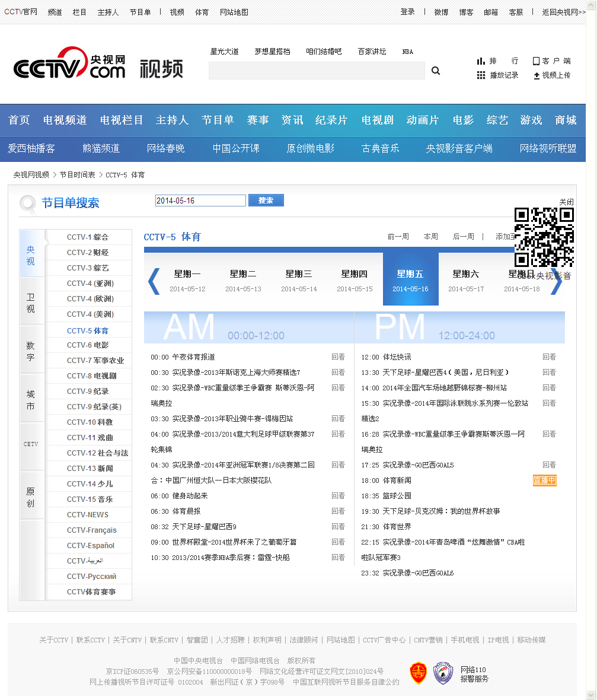Viewport: 597px width, 700px height.
Task: Click the QR code image
Action: click(544, 237)
